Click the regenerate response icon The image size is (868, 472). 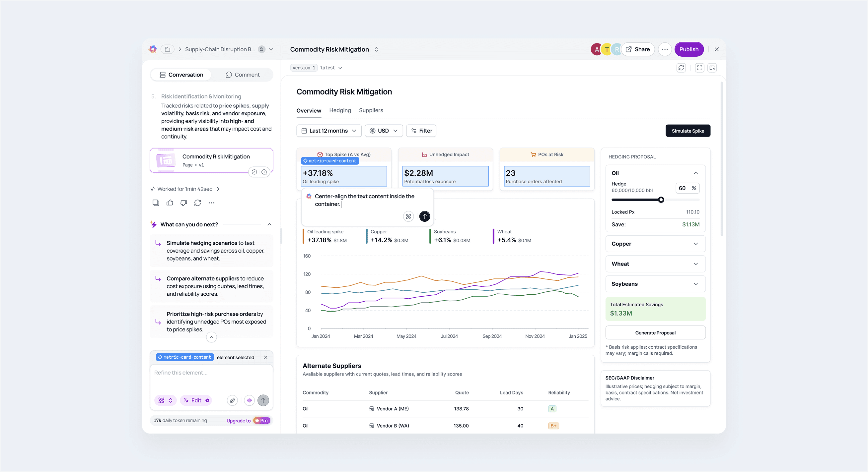[x=197, y=203]
